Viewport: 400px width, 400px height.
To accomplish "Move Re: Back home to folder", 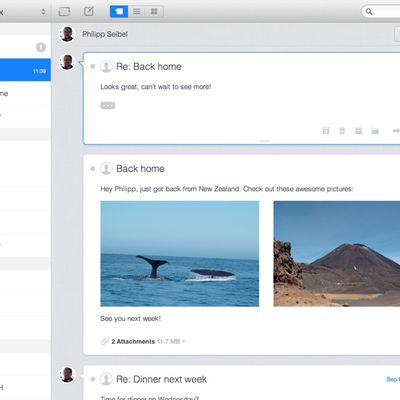I will (375, 131).
